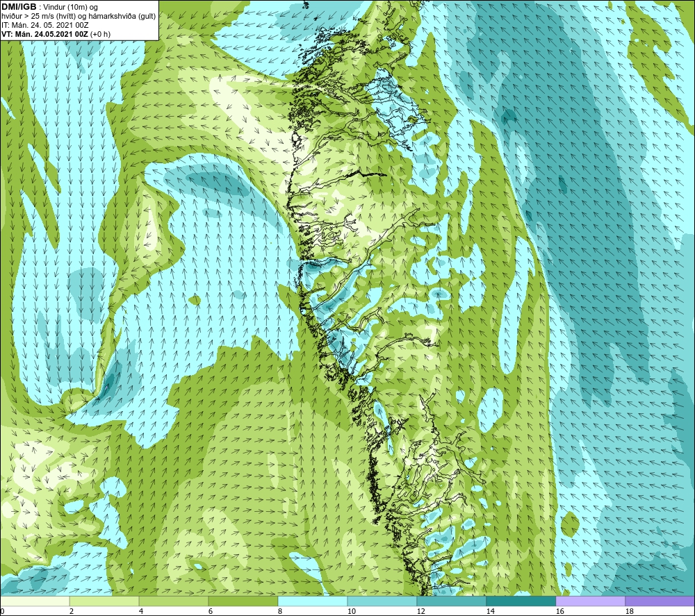The image size is (695, 616).
Task: Click the pale yellow 0–2 legend swatch
Action: tap(35, 601)
